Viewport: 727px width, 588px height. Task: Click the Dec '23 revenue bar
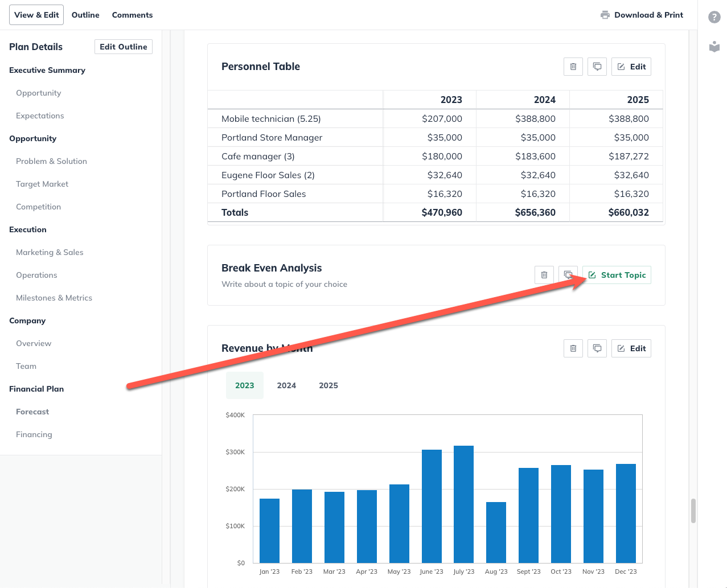pos(626,513)
